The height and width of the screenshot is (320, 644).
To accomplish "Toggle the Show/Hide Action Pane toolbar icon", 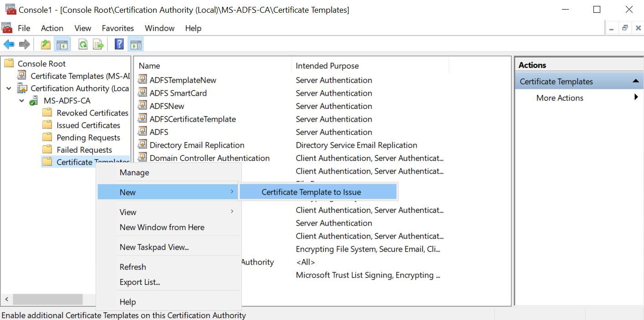I will coord(136,44).
